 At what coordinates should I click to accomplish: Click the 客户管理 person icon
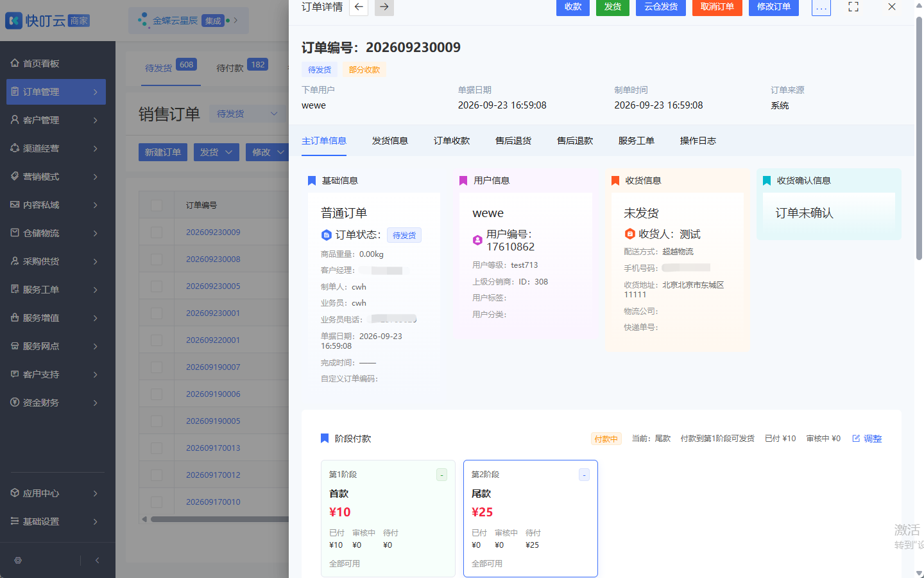(15, 119)
